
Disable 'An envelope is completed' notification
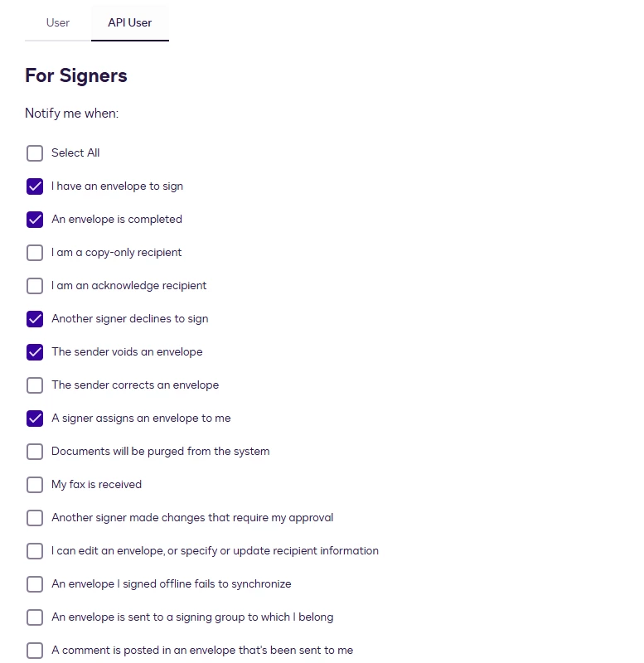click(35, 220)
